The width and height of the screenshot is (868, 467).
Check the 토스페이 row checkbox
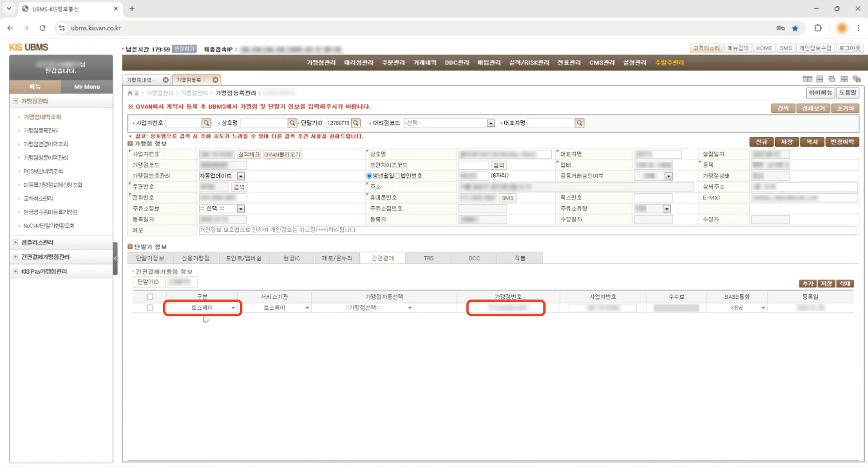[150, 308]
